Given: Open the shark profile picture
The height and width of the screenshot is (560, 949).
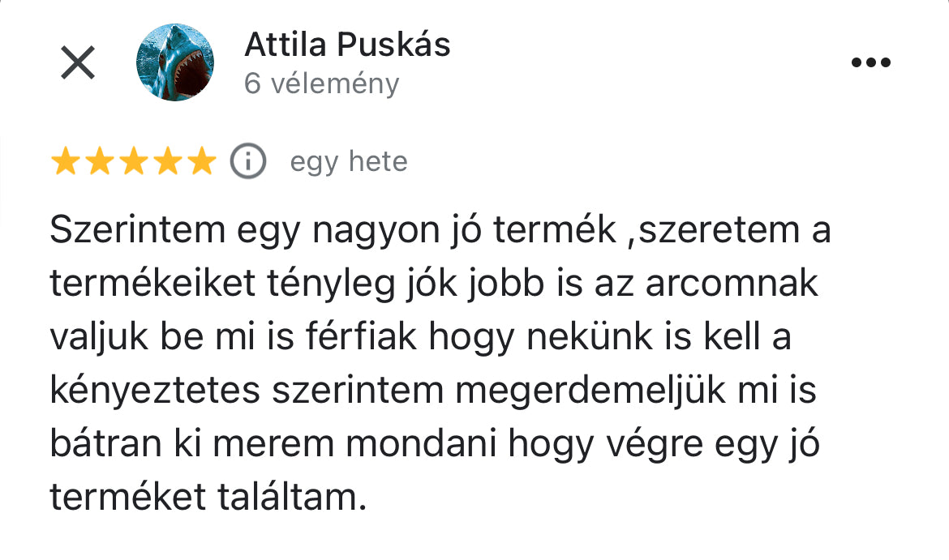Looking at the screenshot, I should tap(175, 62).
